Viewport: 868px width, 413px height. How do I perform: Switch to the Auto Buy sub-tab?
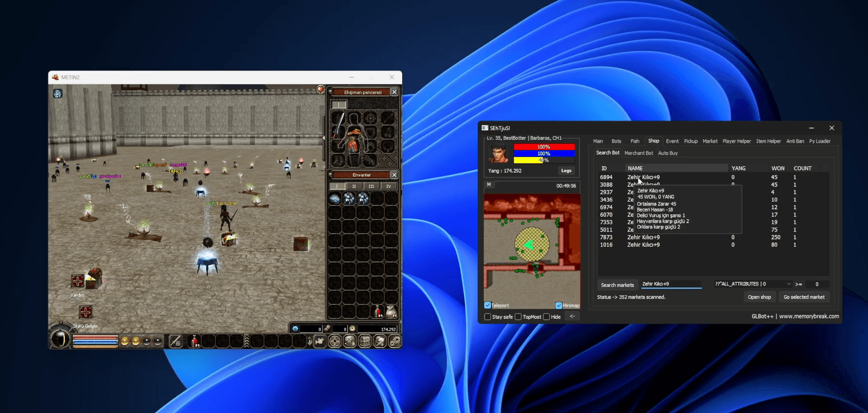(668, 153)
